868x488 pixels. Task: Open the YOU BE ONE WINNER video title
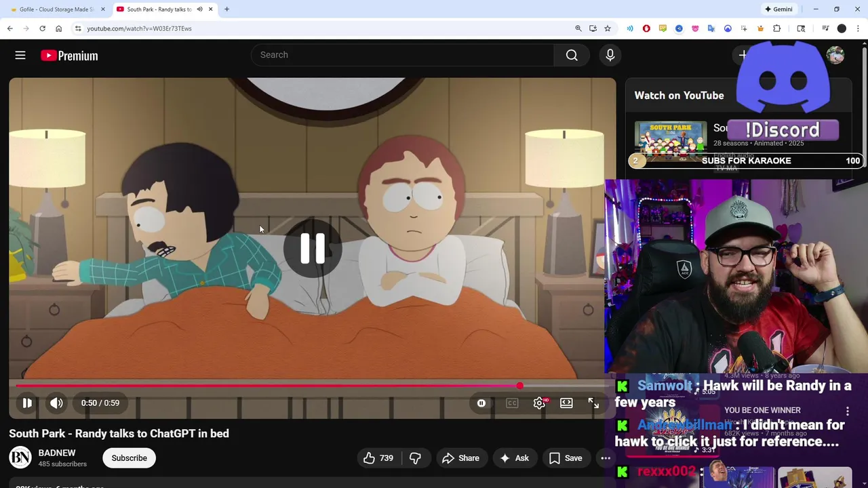tap(762, 410)
